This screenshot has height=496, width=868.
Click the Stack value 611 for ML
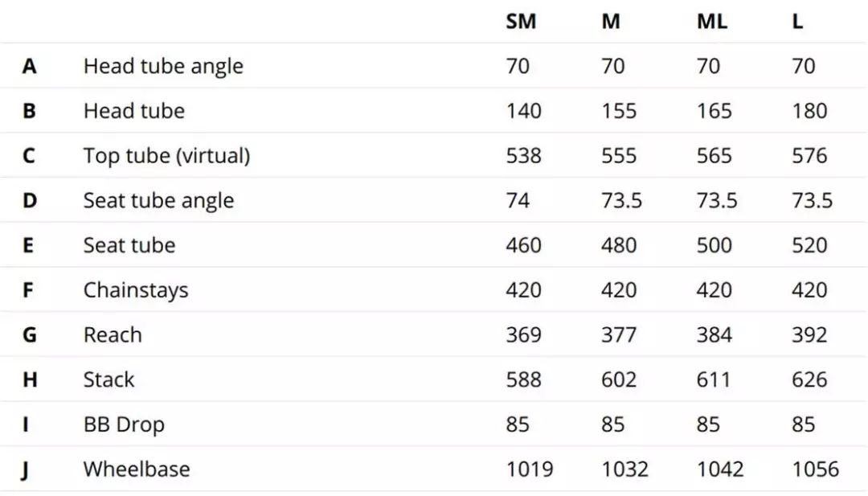[714, 379]
